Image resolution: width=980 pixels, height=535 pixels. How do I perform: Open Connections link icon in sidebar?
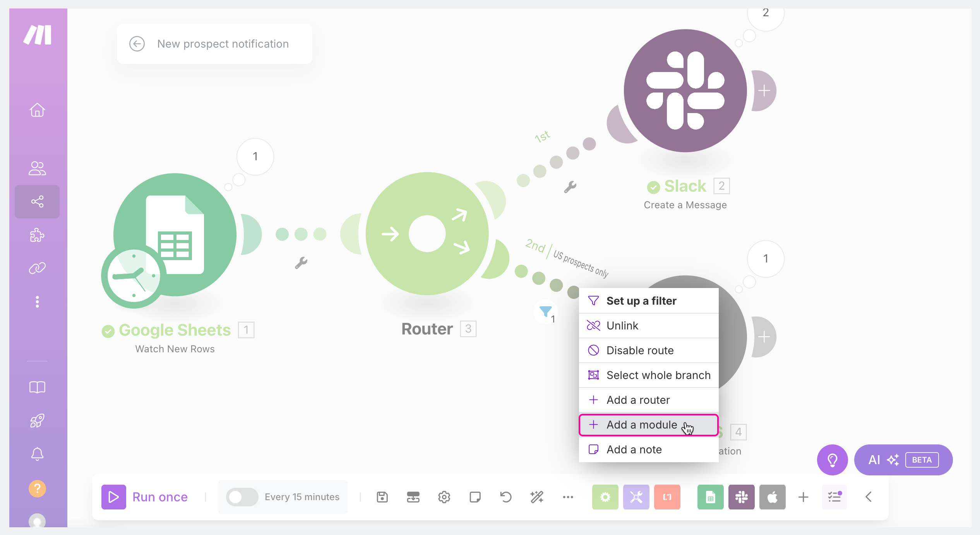point(37,268)
